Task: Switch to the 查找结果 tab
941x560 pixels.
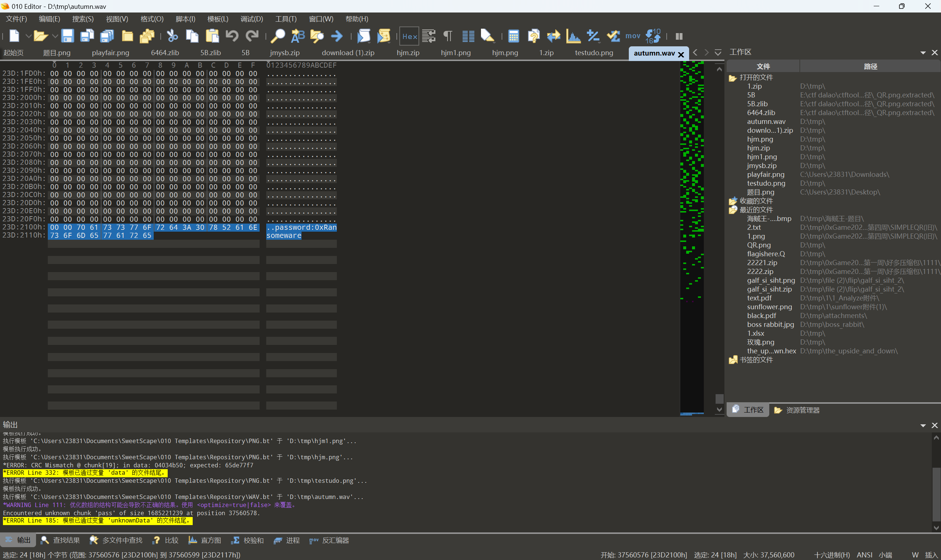Action: (60, 541)
